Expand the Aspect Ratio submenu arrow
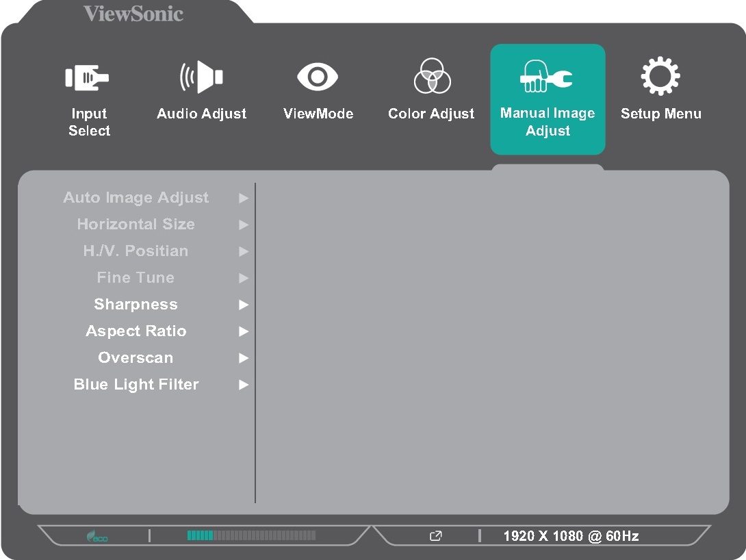The height and width of the screenshot is (560, 746). 244,331
